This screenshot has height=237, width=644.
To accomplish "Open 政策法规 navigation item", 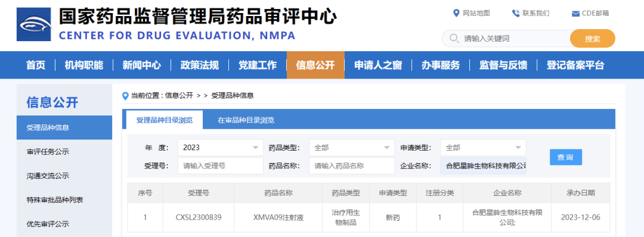I will pyautogui.click(x=200, y=65).
